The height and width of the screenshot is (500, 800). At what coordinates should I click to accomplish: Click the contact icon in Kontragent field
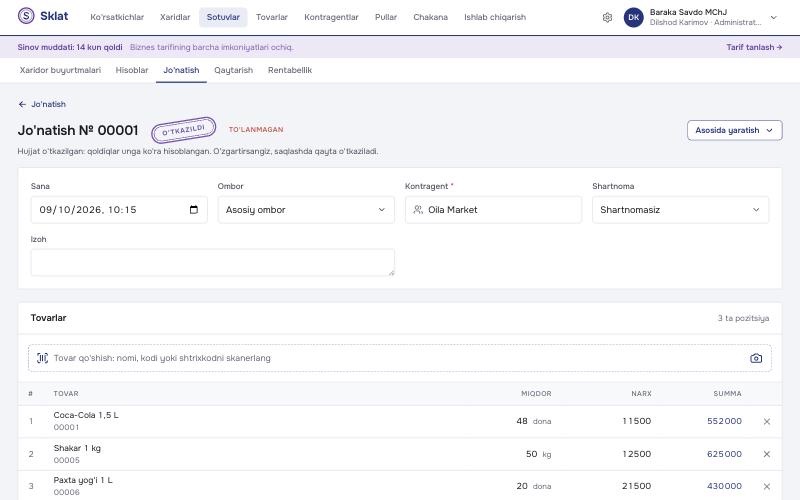(418, 210)
